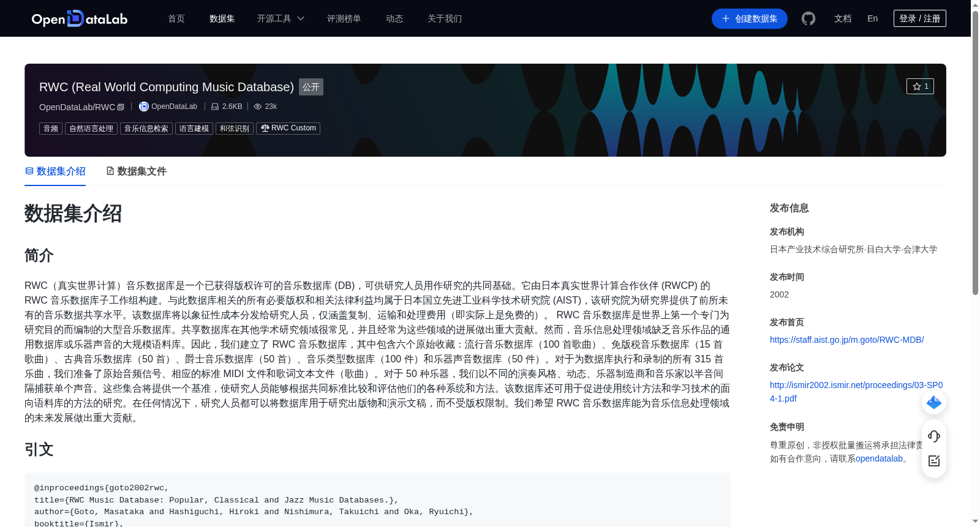Click the OpenDataLab/RWC repository path
980x527 pixels.
click(x=77, y=107)
